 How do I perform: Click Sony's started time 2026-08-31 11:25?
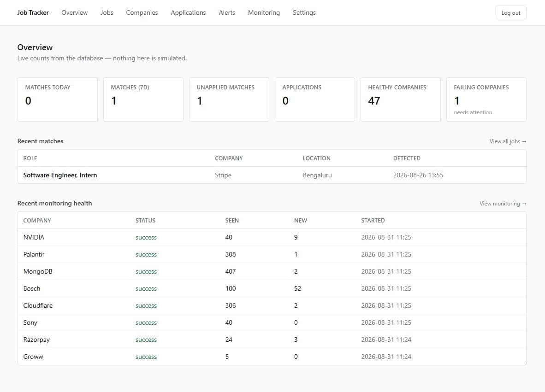[x=386, y=322]
